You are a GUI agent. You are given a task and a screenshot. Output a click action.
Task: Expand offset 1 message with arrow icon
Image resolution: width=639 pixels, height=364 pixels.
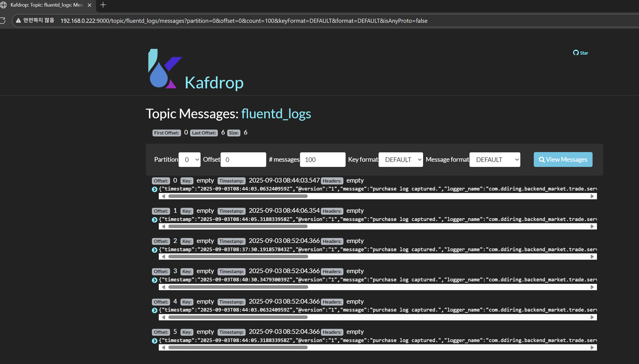pos(154,220)
